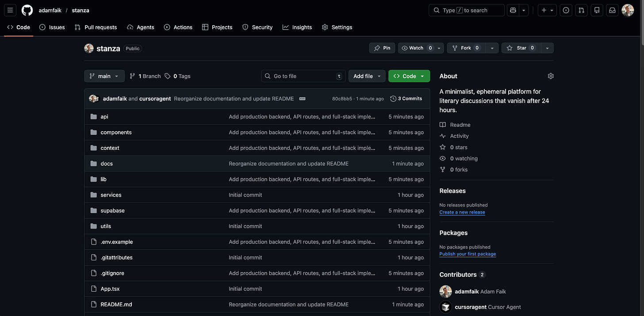Star the stanza repository

pos(520,48)
